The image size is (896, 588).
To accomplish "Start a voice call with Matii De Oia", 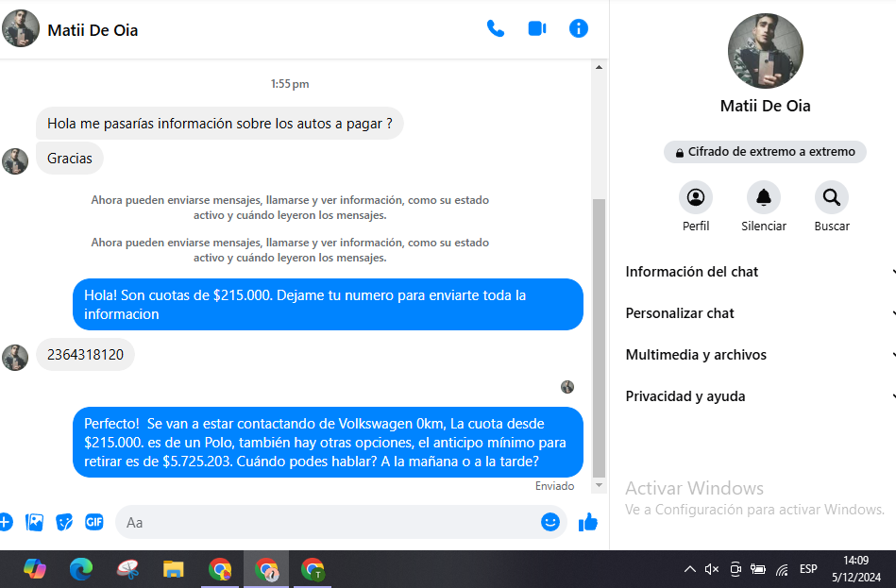I will pos(495,28).
